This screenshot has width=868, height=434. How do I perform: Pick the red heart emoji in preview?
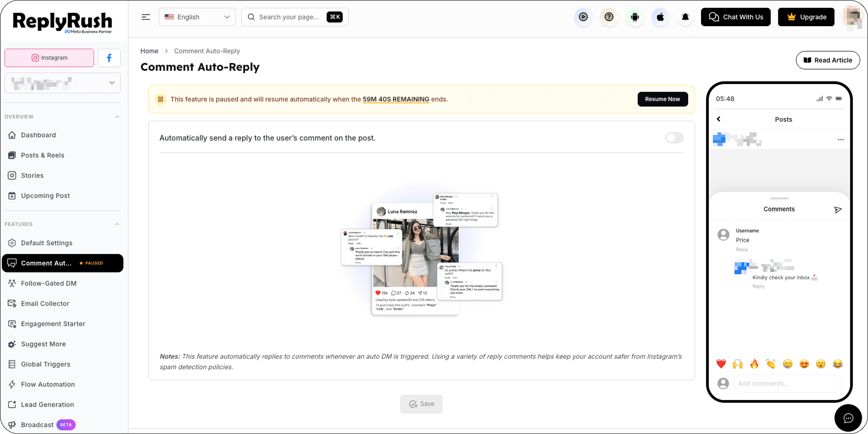pos(721,364)
